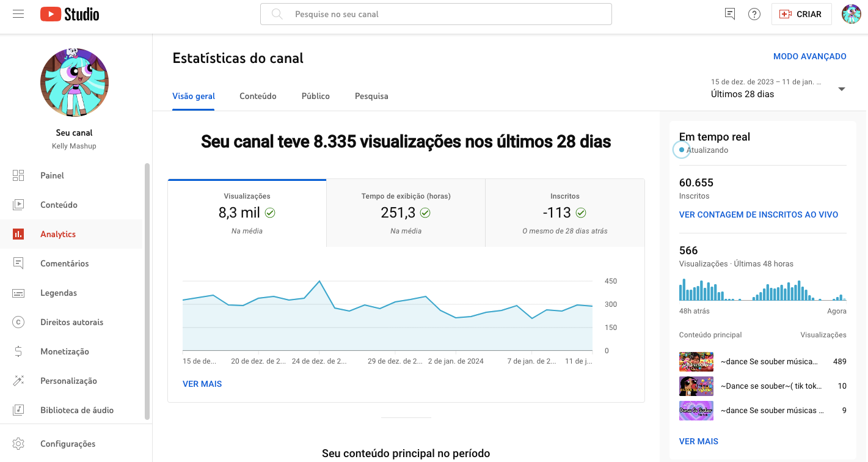868x462 pixels.
Task: Open Direitos autorais in the sidebar
Action: pyautogui.click(x=71, y=322)
